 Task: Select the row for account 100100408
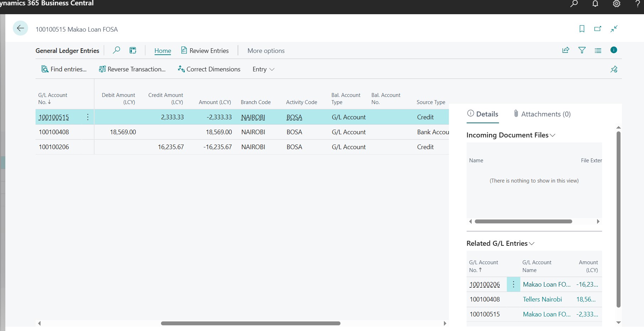click(x=54, y=132)
